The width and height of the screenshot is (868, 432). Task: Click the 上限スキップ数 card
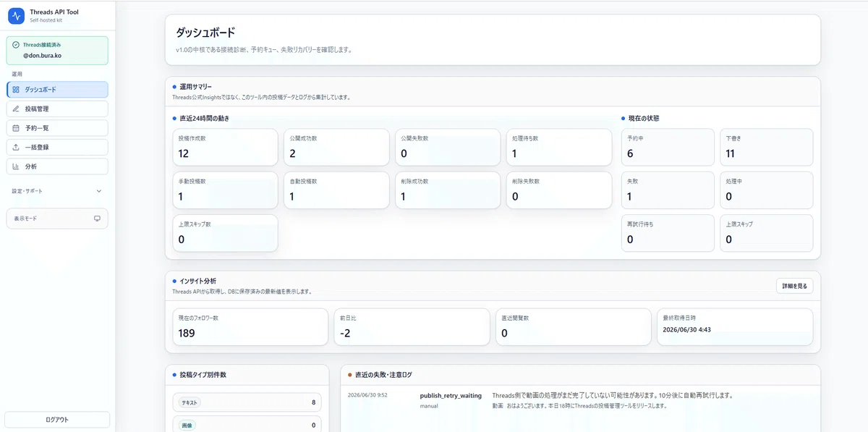225,233
